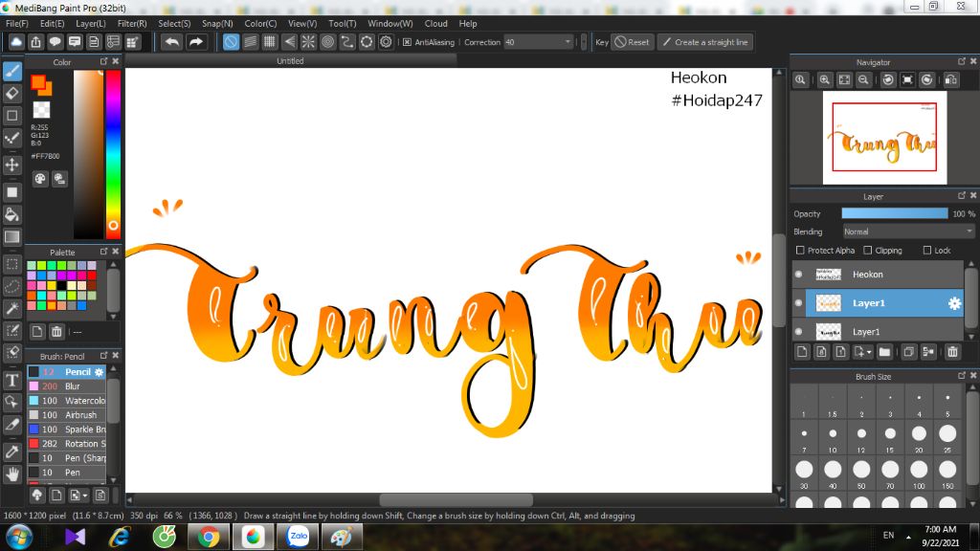The height and width of the screenshot is (551, 980).
Task: Select the Magic Wand tool
Action: [11, 308]
